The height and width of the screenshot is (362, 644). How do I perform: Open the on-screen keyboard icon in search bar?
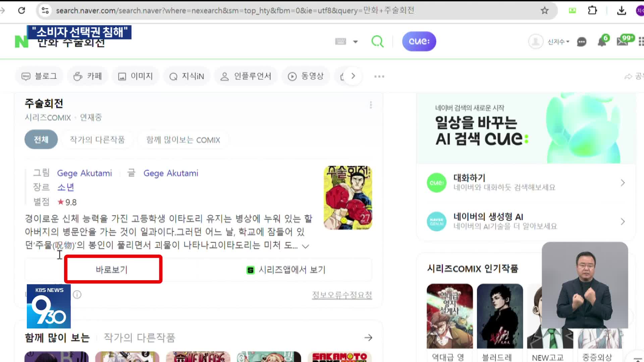[340, 41]
